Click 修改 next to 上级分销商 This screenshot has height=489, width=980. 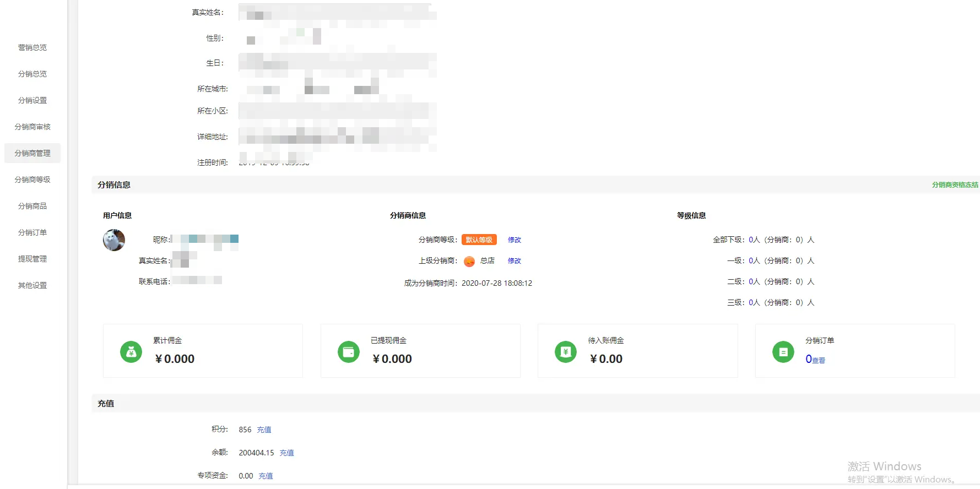pyautogui.click(x=515, y=261)
